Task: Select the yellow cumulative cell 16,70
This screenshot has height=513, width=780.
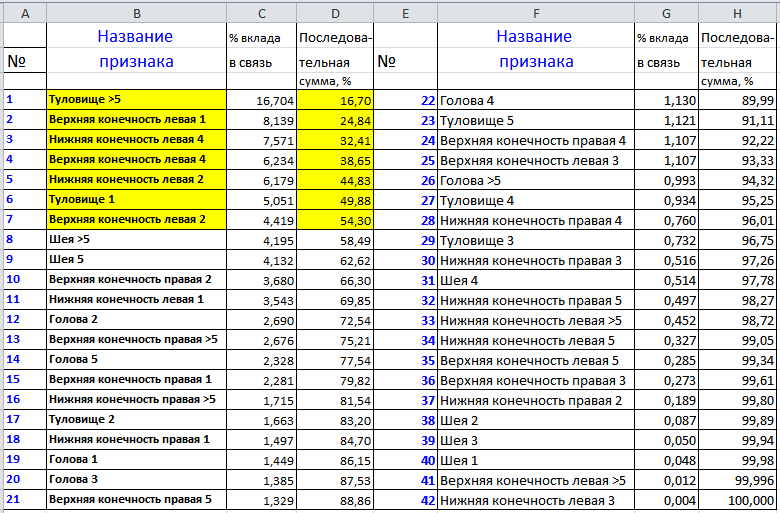Action: click(x=335, y=101)
